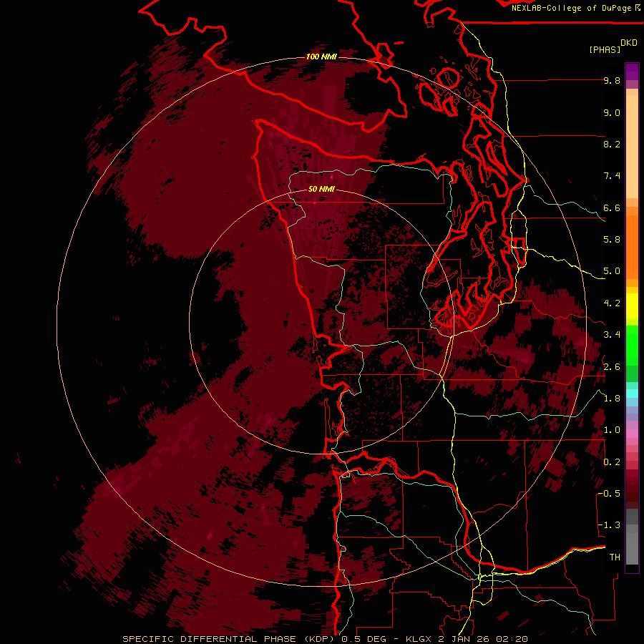This screenshot has height=644, width=644.
Task: Click the DKD [PHAS] legend title
Action: 613,47
